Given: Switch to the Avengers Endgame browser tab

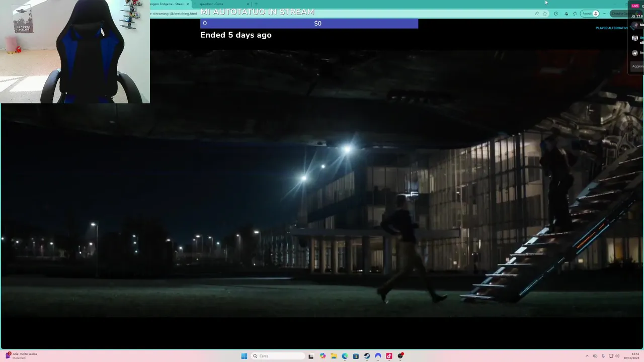Looking at the screenshot, I should tap(168, 4).
